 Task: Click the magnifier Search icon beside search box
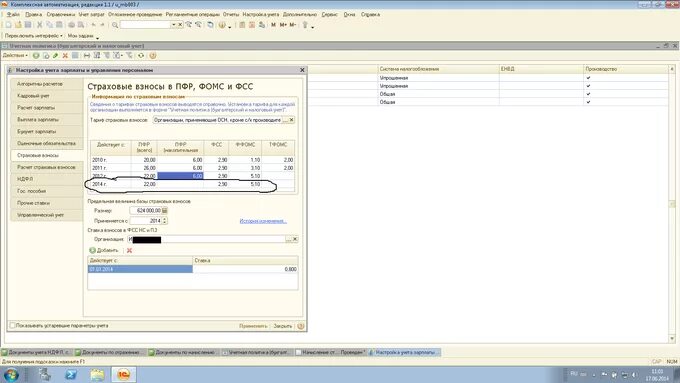click(115, 25)
